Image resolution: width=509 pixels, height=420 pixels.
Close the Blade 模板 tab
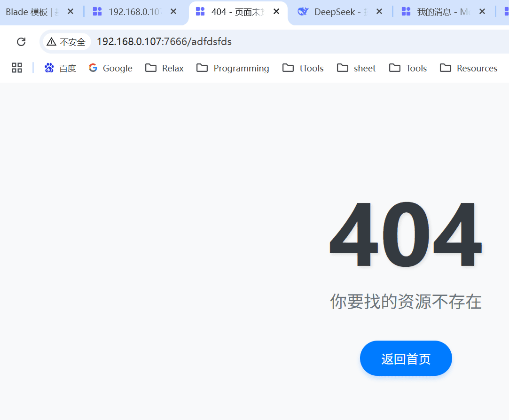[70, 12]
